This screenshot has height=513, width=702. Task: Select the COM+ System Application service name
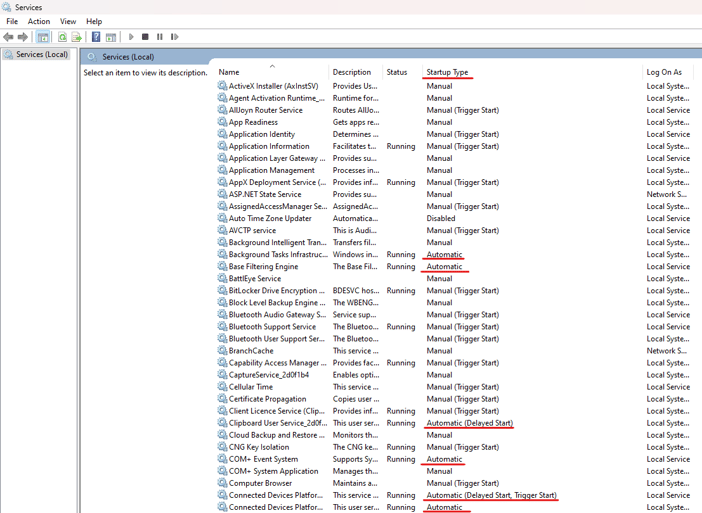pos(274,471)
